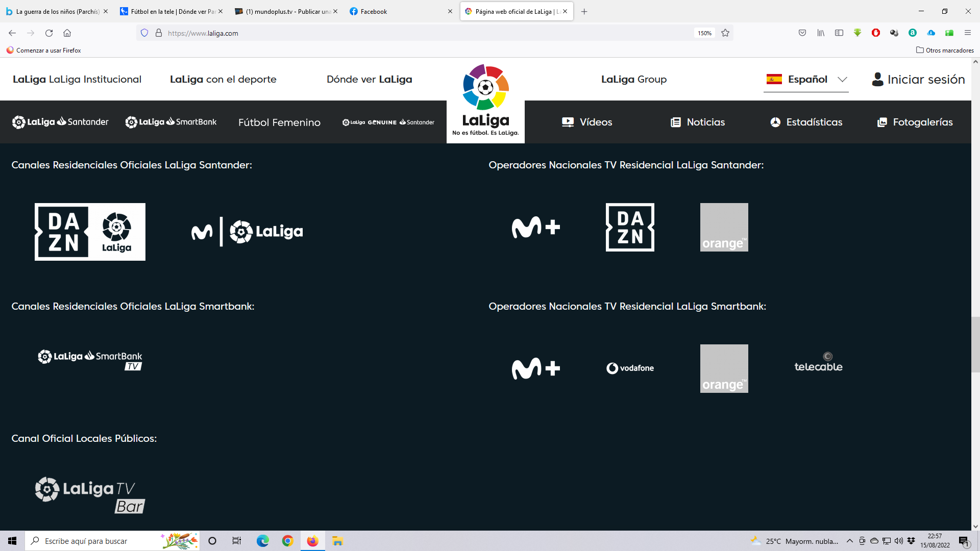The width and height of the screenshot is (980, 551).
Task: Open Comenzar a usar Firefox bookmark
Action: tap(43, 50)
